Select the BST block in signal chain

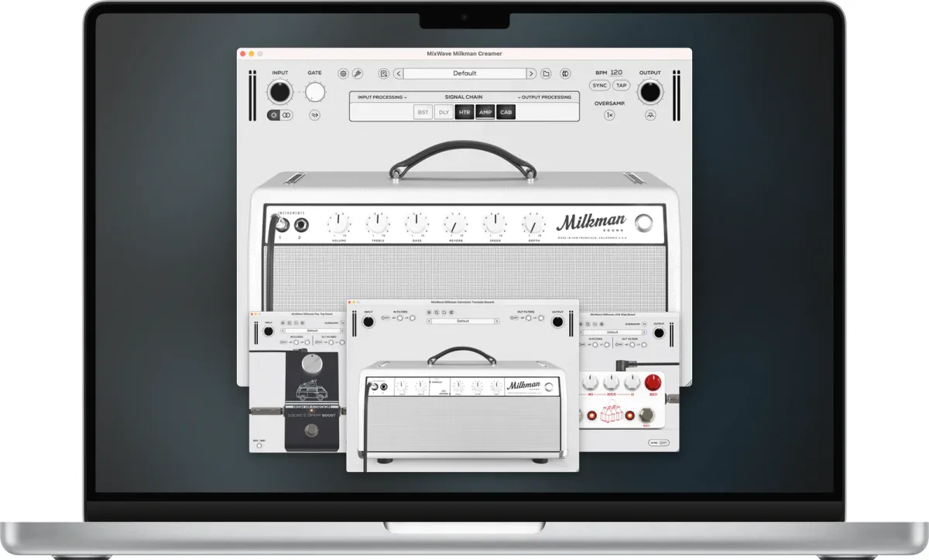coord(423,112)
